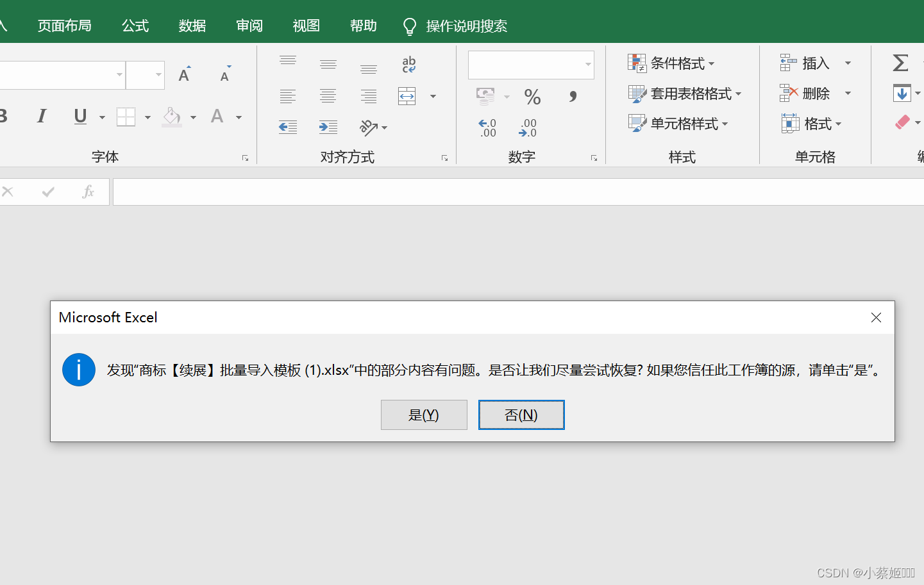Toggle underline formatting
The height and width of the screenshot is (585, 924).
pos(80,116)
